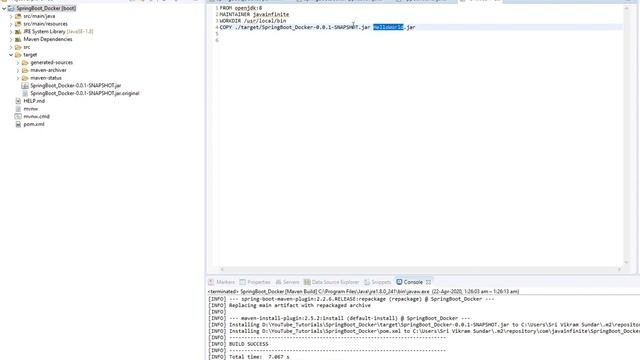Select HELP.md in the tree
Screen dimensions: 640x360
34,101
